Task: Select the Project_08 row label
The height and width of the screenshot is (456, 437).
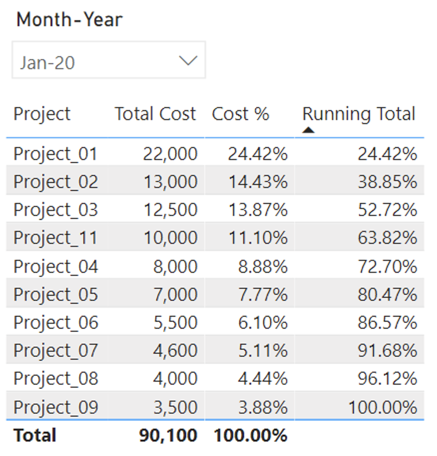Action: [56, 379]
